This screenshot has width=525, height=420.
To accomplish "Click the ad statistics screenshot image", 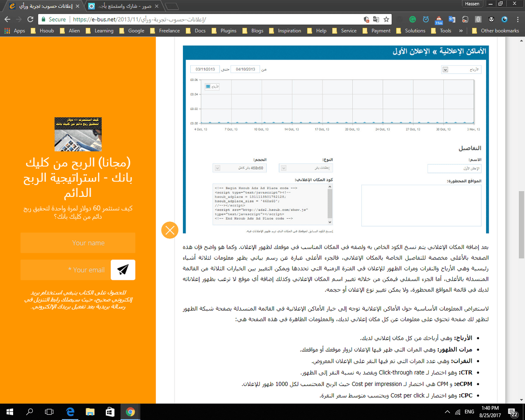I will point(336,139).
